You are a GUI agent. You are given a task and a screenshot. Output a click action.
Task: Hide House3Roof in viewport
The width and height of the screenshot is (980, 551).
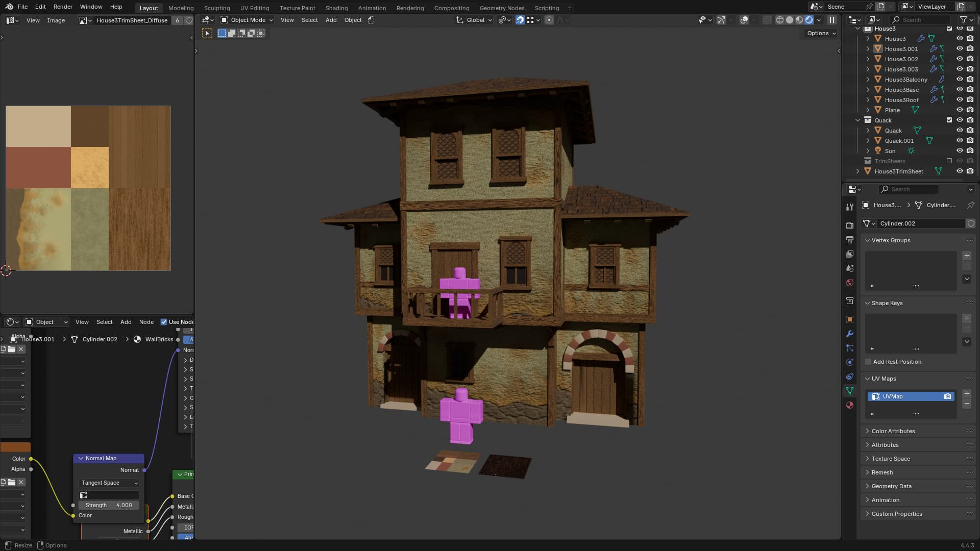click(960, 100)
